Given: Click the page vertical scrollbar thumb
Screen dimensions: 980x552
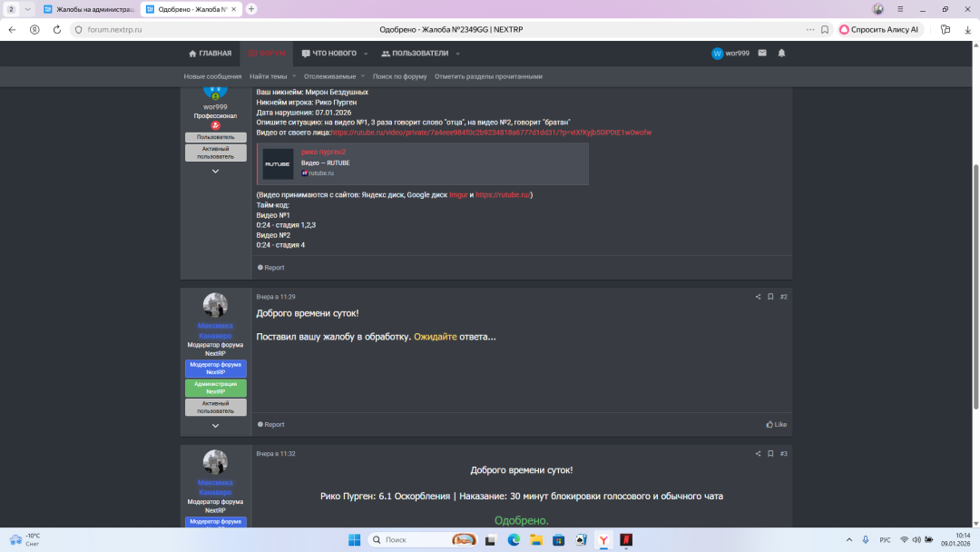Looking at the screenshot, I should point(975,286).
